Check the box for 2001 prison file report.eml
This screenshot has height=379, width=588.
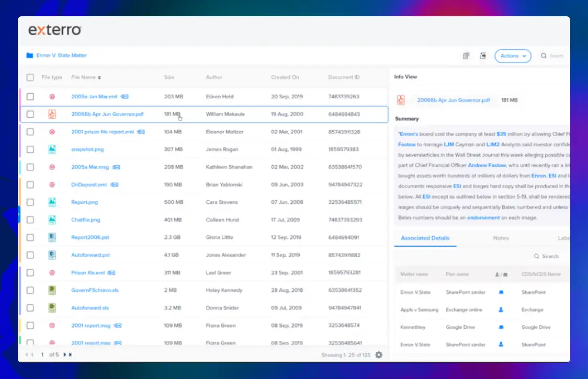pyautogui.click(x=30, y=132)
